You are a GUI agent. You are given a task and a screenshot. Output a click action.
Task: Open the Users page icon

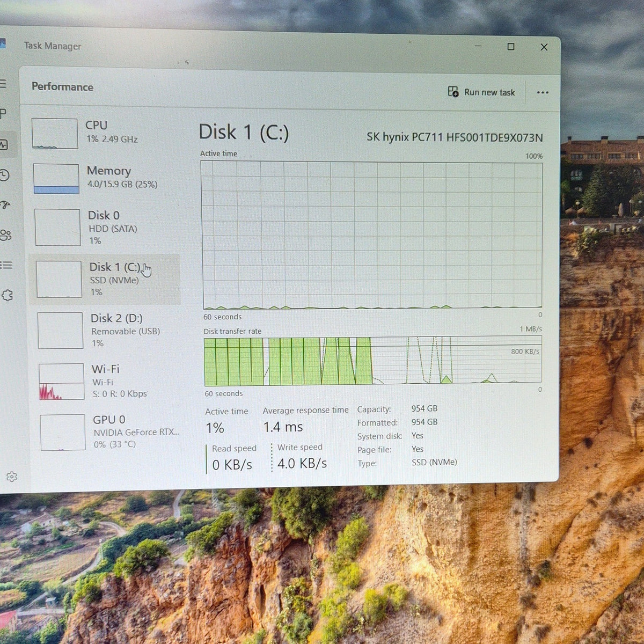tap(6, 235)
